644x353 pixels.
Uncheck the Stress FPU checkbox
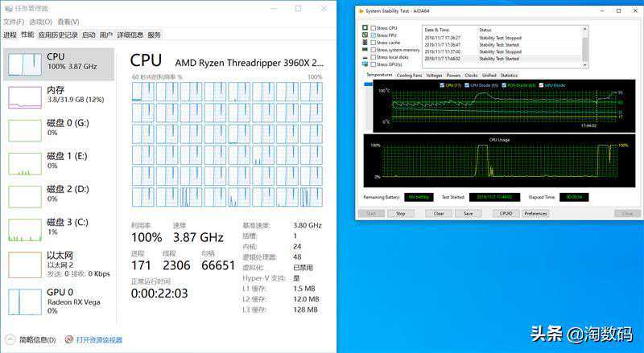point(373,35)
